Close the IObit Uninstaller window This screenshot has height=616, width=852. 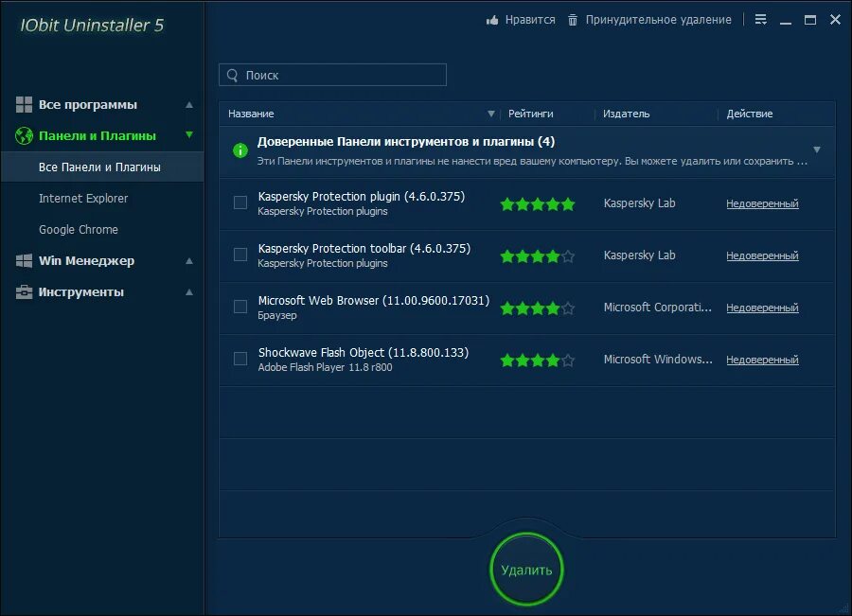[835, 20]
